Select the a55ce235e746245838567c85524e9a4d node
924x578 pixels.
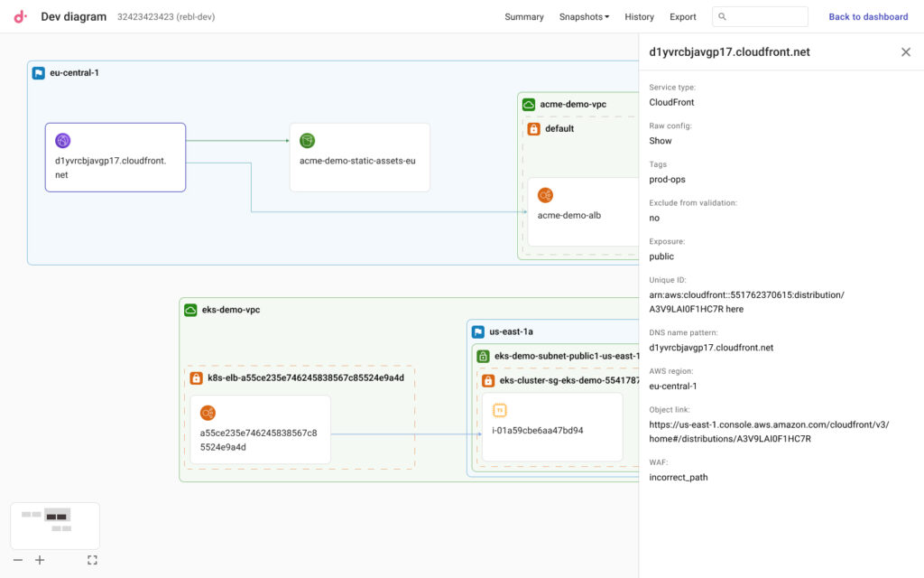point(261,429)
